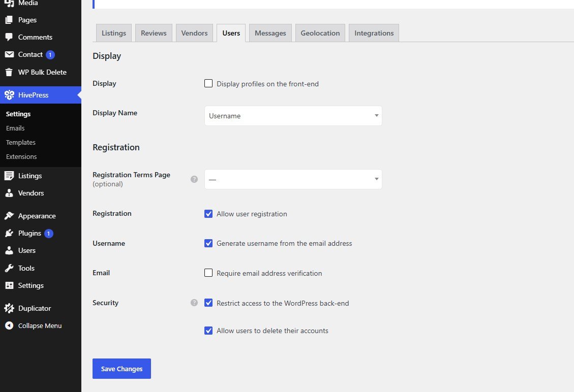Click the Media icon in sidebar
574x392 pixels.
click(x=9, y=3)
